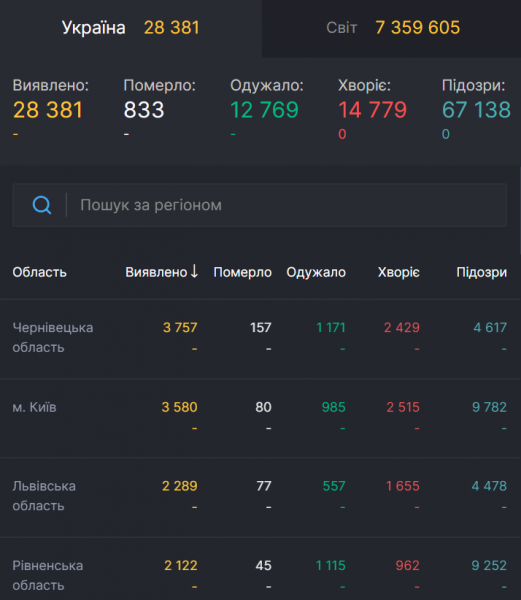Click the 557 recovered cell for Львівська
The image size is (521, 600).
tap(334, 486)
